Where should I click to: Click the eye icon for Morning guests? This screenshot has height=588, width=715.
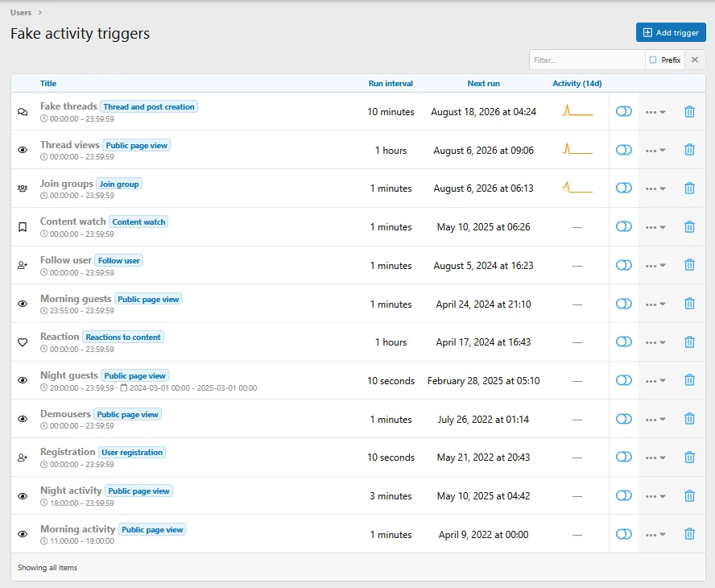[23, 304]
